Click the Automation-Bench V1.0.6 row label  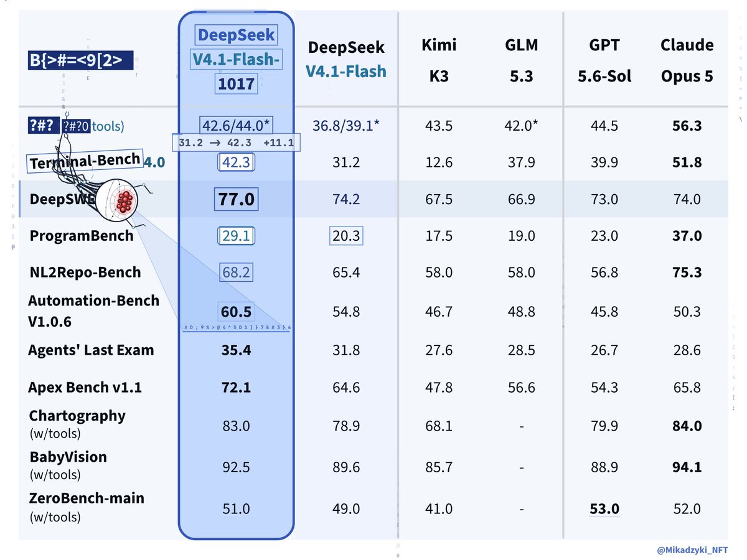tap(93, 311)
